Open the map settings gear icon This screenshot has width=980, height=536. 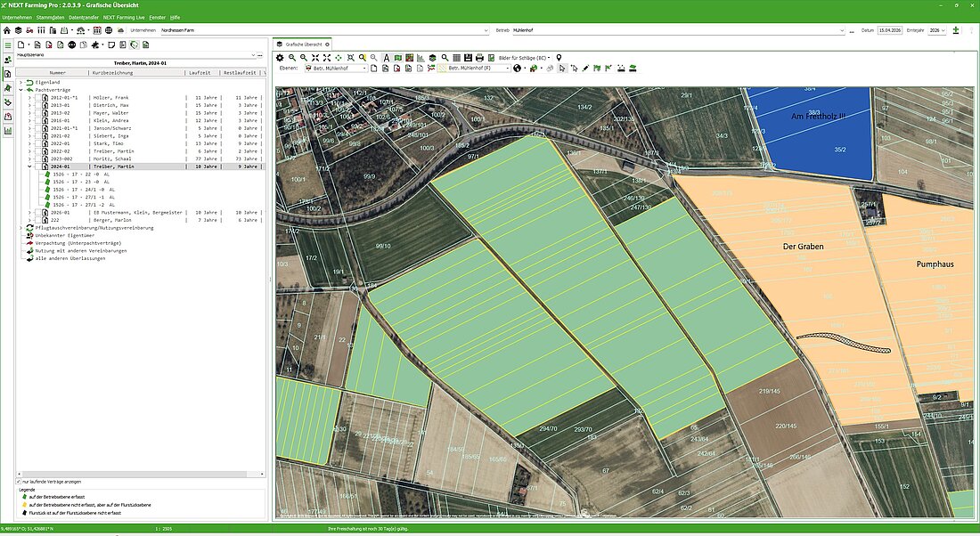(x=280, y=58)
